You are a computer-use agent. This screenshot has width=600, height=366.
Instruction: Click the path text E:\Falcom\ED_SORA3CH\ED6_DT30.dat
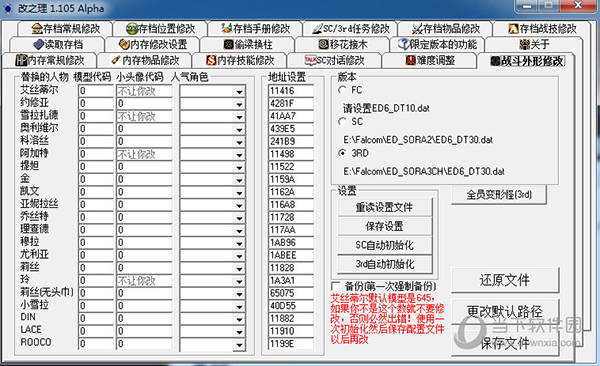click(x=424, y=171)
